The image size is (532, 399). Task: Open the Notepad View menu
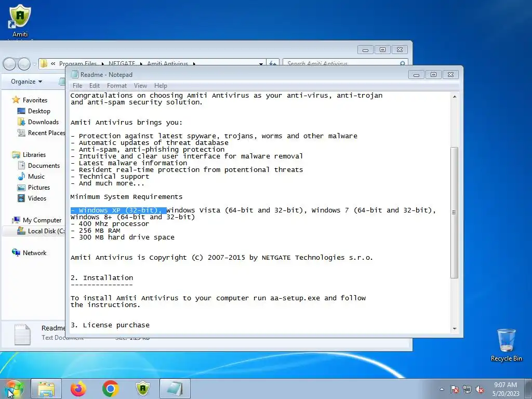(x=140, y=86)
